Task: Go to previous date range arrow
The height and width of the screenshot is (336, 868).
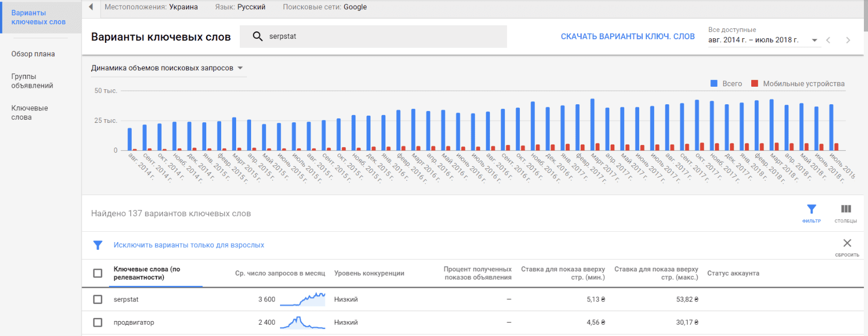Action: tap(828, 40)
